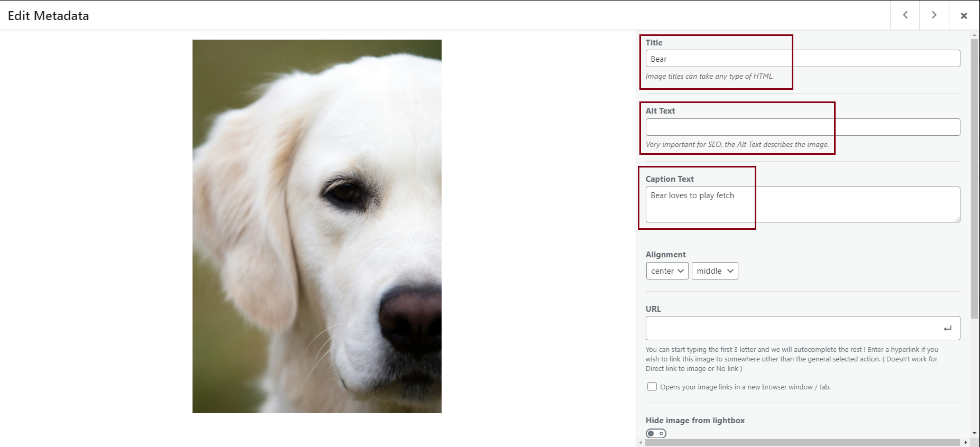The width and height of the screenshot is (980, 447).
Task: Click the Caption Text box resize handle
Action: pos(957,219)
